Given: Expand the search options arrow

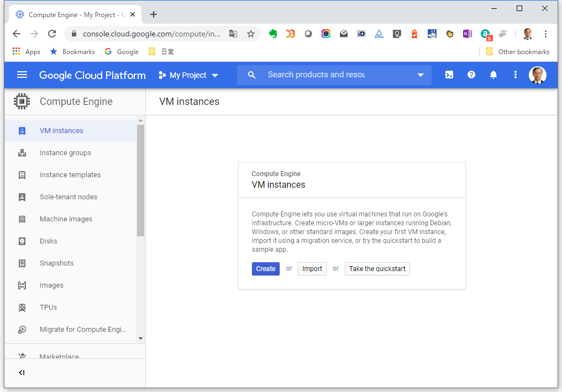Looking at the screenshot, I should pos(421,75).
